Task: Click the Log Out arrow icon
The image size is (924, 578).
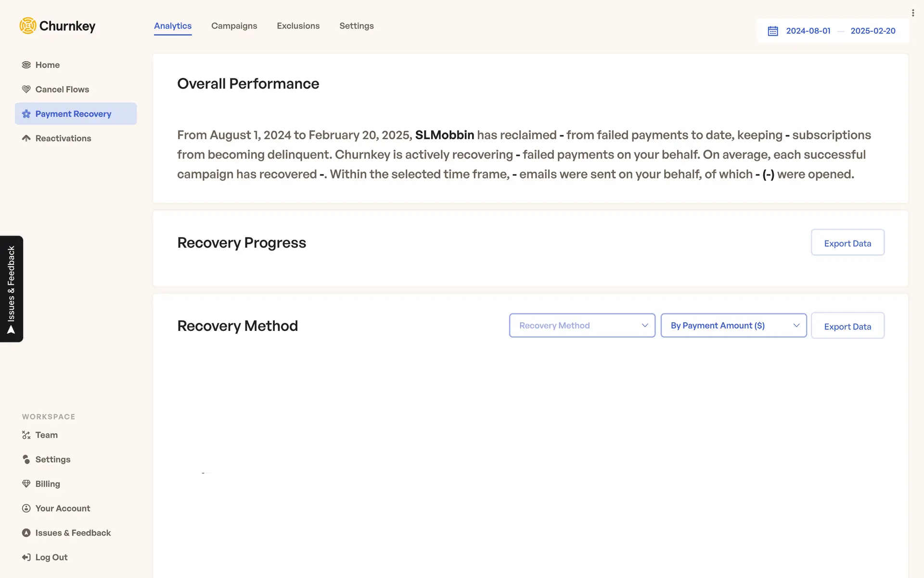Action: point(26,557)
